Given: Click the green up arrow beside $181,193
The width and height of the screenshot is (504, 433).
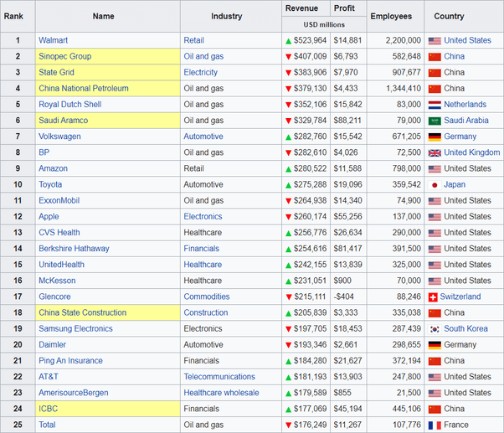Looking at the screenshot, I should 288,377.
